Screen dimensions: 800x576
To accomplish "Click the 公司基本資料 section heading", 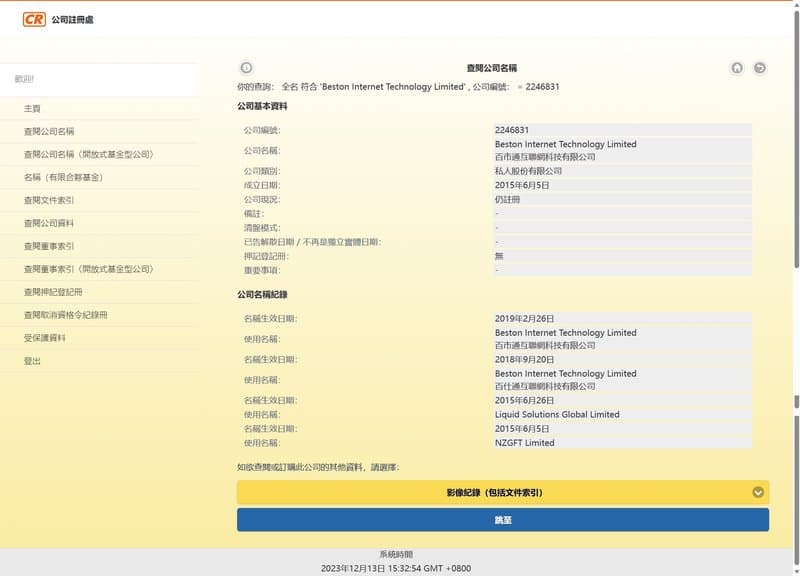I will 262,106.
